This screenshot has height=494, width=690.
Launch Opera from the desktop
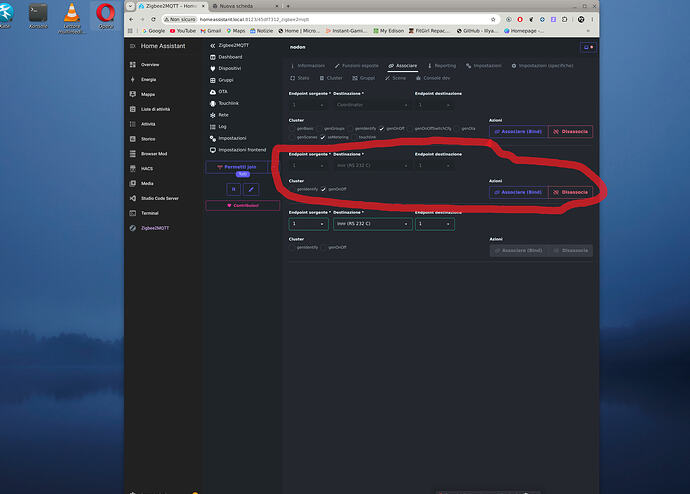click(106, 16)
